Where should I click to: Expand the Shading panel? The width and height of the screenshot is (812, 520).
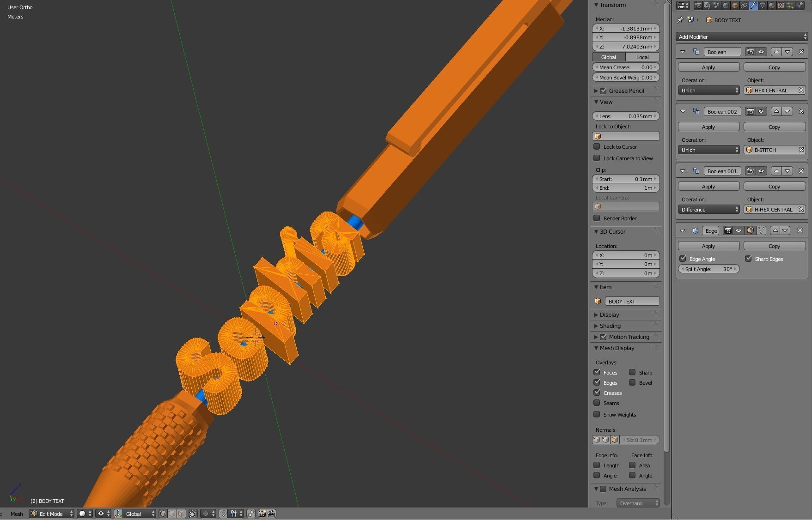pos(596,326)
